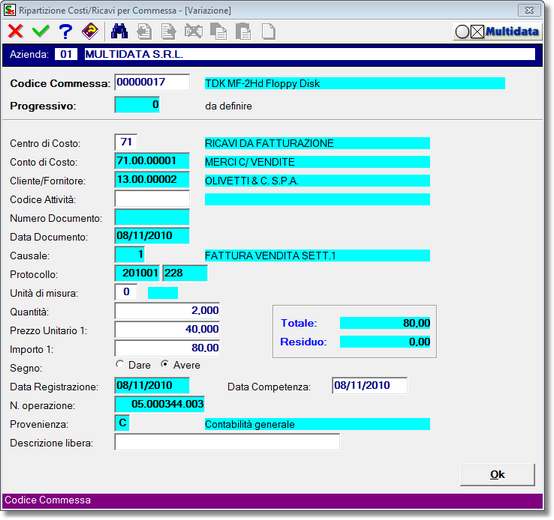Click the Progressivo field

(x=137, y=105)
